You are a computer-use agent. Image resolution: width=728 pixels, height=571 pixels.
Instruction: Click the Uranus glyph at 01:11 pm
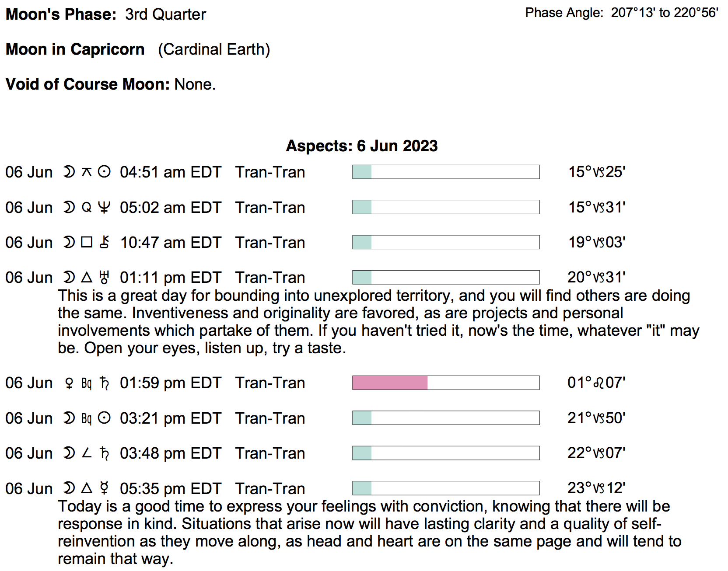(104, 277)
